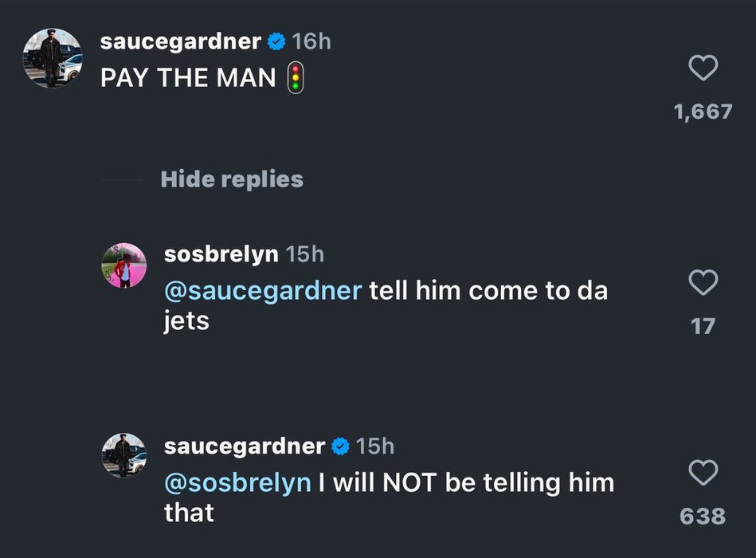Collapse thread with Hide replies
This screenshot has height=558, width=756.
click(232, 179)
